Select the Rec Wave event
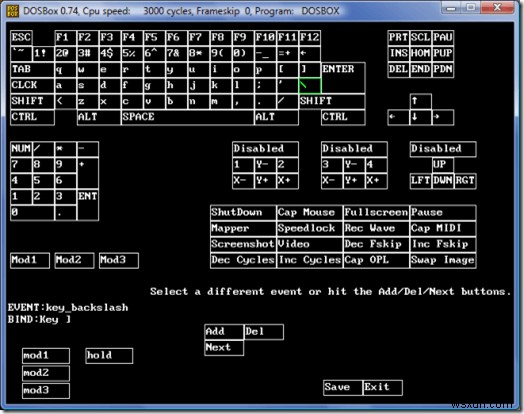524x414 pixels. click(x=376, y=229)
